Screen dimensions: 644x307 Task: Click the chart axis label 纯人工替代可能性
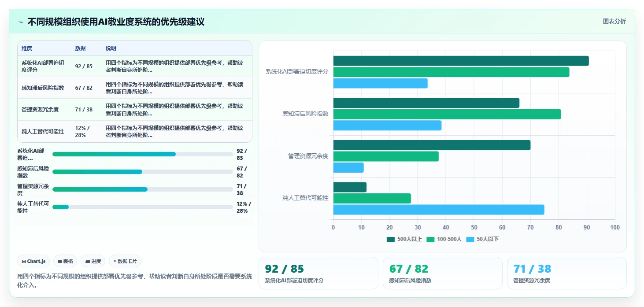coord(305,198)
